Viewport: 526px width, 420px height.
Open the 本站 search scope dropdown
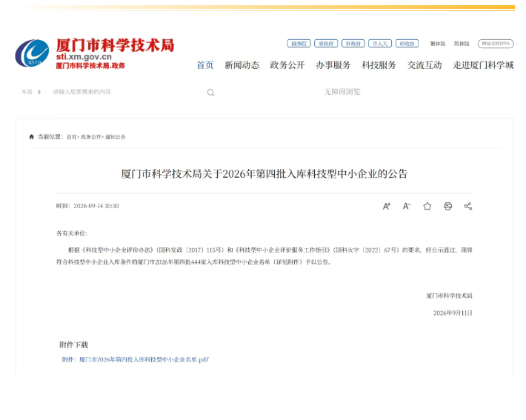(x=31, y=92)
